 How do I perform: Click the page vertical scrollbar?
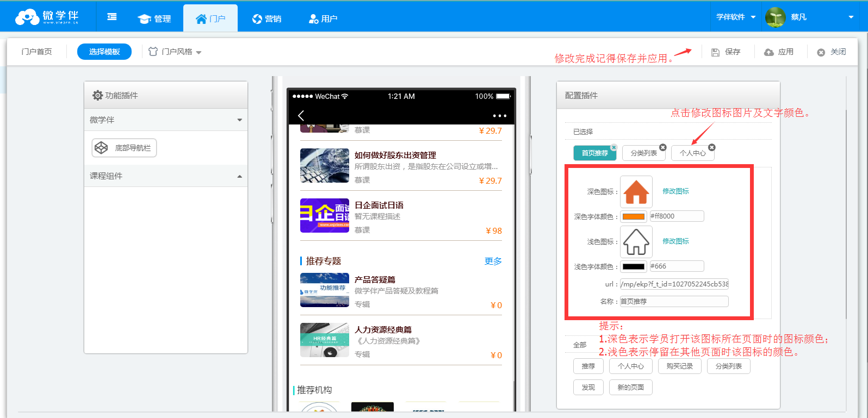click(846, 215)
